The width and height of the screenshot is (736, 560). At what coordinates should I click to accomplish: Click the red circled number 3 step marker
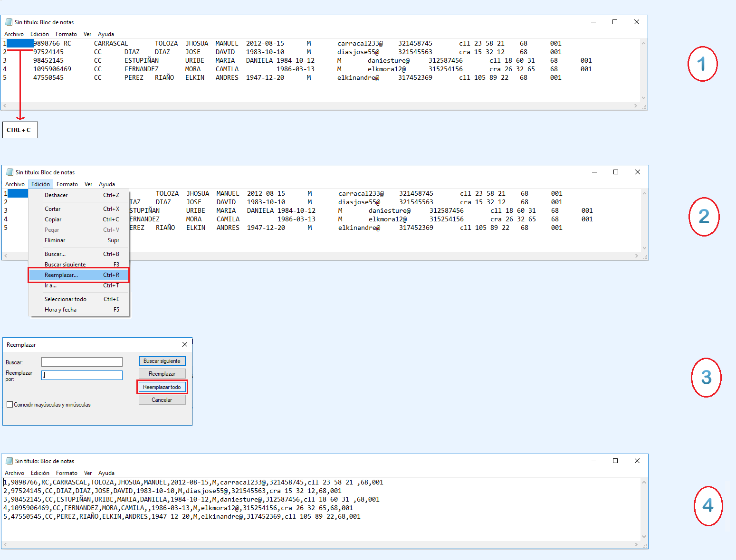click(x=706, y=378)
